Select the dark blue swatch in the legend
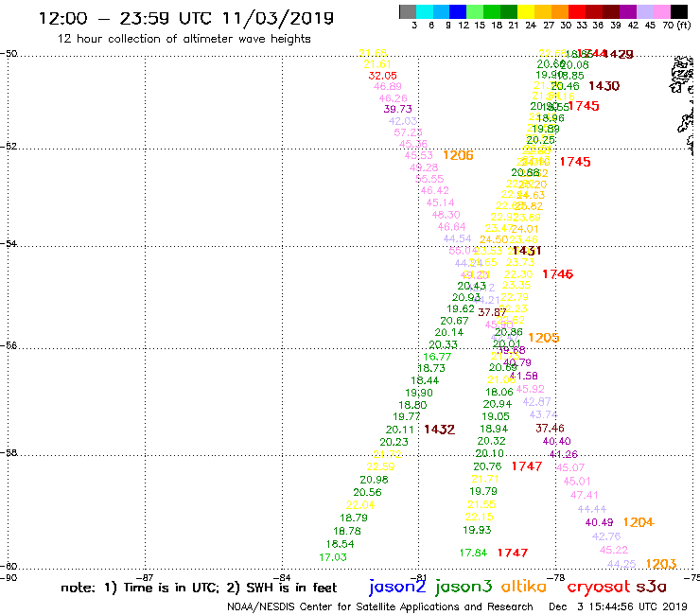This screenshot has width=700, height=615. [x=458, y=11]
